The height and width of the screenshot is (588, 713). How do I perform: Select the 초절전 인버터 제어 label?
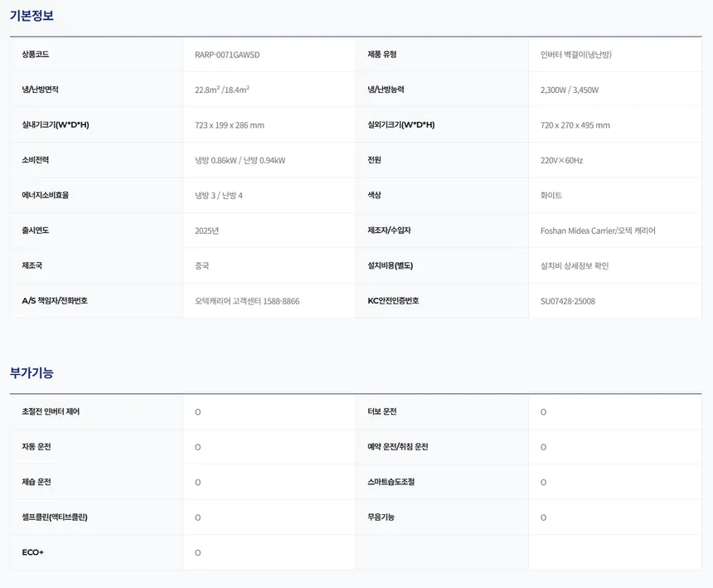(x=51, y=411)
